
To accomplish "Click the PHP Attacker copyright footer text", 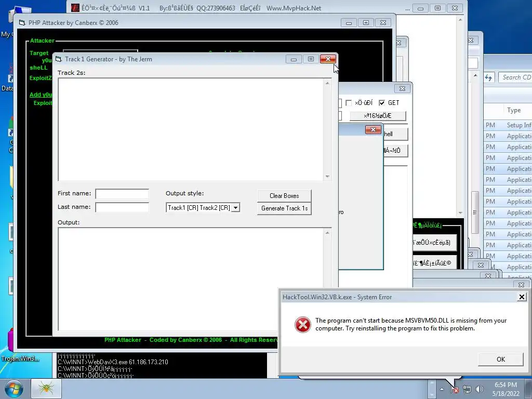I will pyautogui.click(x=191, y=340).
